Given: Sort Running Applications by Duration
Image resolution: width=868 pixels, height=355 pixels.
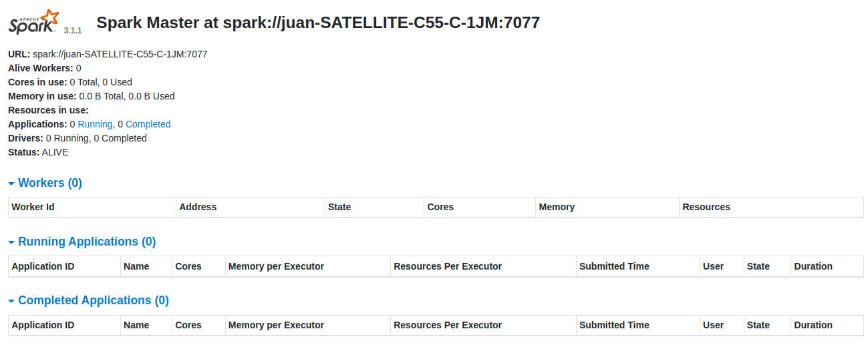Looking at the screenshot, I should (x=813, y=266).
